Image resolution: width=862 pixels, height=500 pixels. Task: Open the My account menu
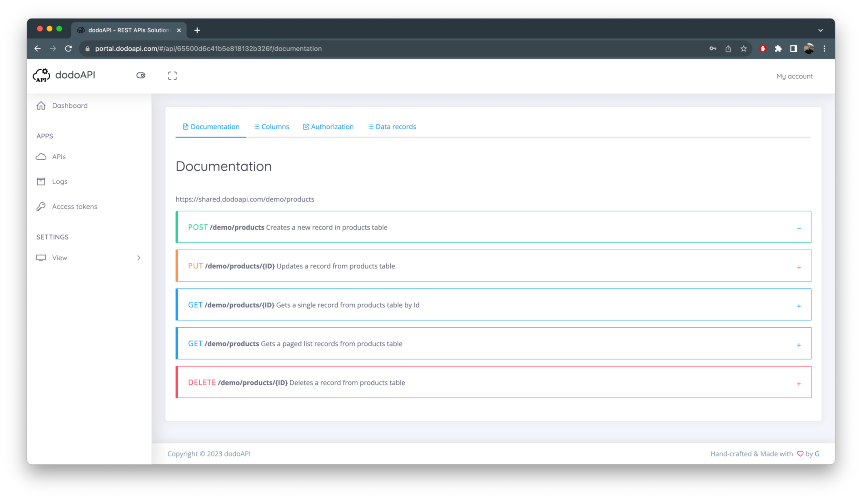(x=794, y=76)
